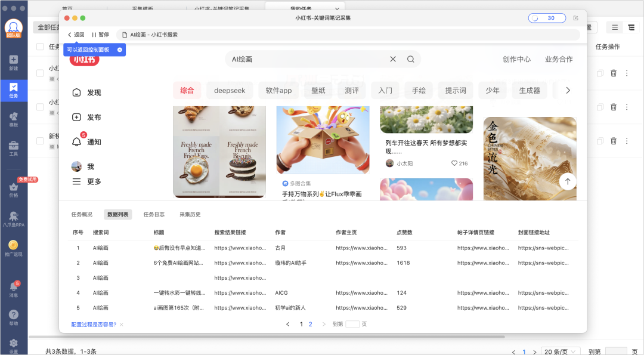644x355 pixels.
Task: Click the back-to-top arrow button
Action: click(x=568, y=181)
